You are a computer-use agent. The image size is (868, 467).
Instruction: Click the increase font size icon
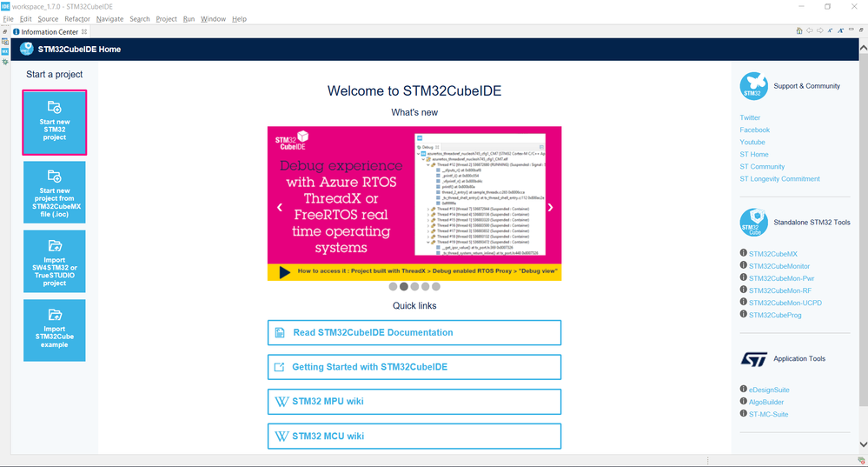840,30
